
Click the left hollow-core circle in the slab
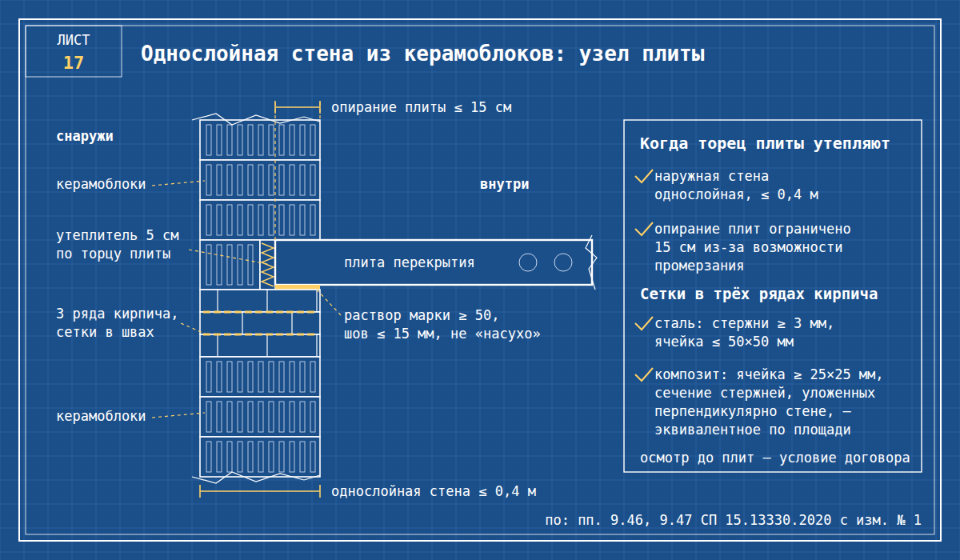(528, 262)
